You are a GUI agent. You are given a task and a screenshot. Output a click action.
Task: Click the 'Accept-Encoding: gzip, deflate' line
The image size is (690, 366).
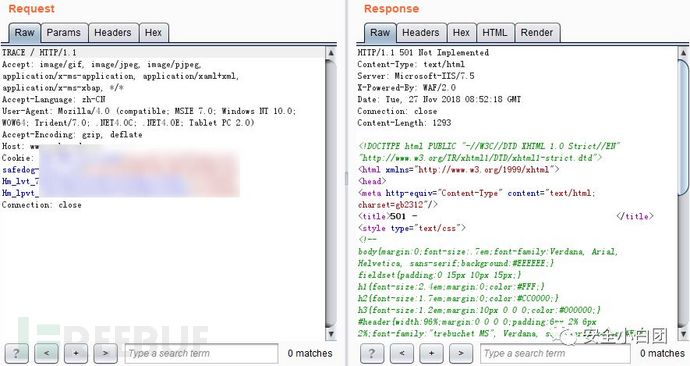(72, 135)
